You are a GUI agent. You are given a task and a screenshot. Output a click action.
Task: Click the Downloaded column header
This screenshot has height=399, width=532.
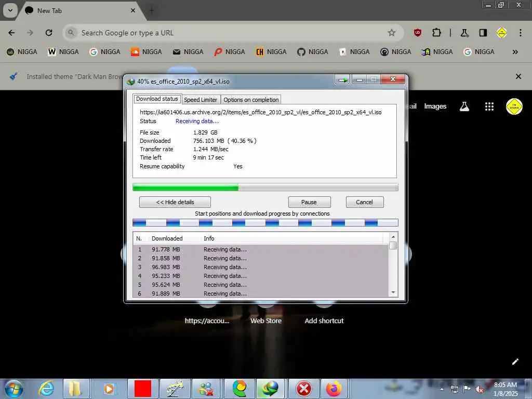pyautogui.click(x=167, y=238)
